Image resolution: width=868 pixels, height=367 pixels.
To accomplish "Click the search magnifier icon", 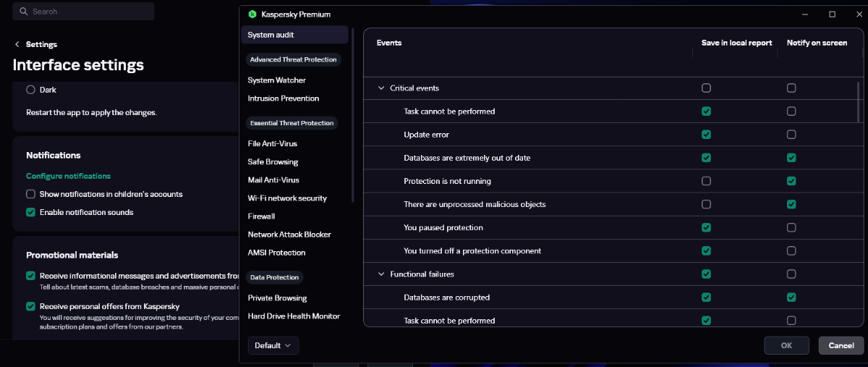I will (24, 12).
